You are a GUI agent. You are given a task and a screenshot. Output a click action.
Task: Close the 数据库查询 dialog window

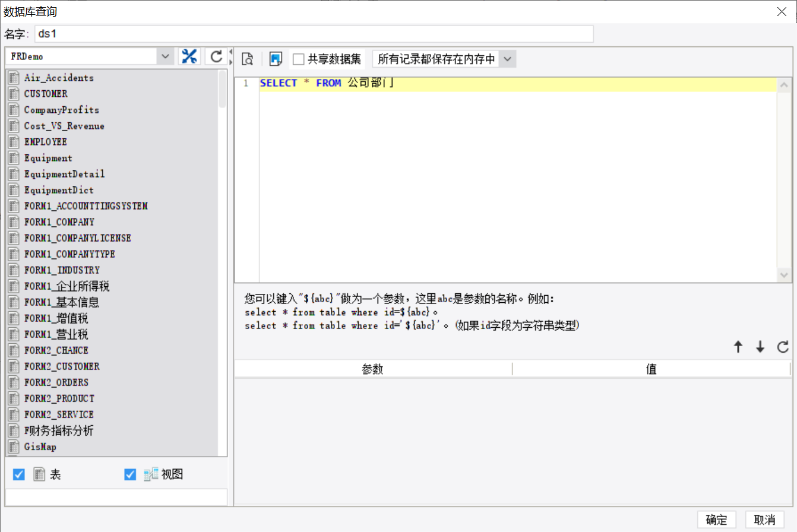(782, 11)
